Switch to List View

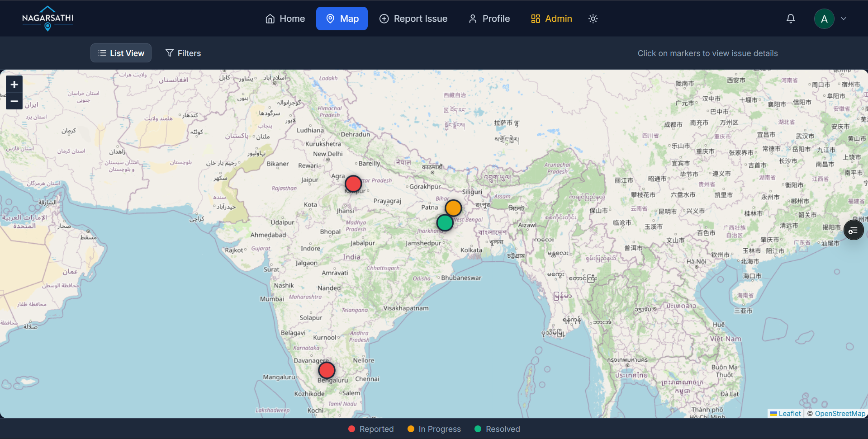121,53
